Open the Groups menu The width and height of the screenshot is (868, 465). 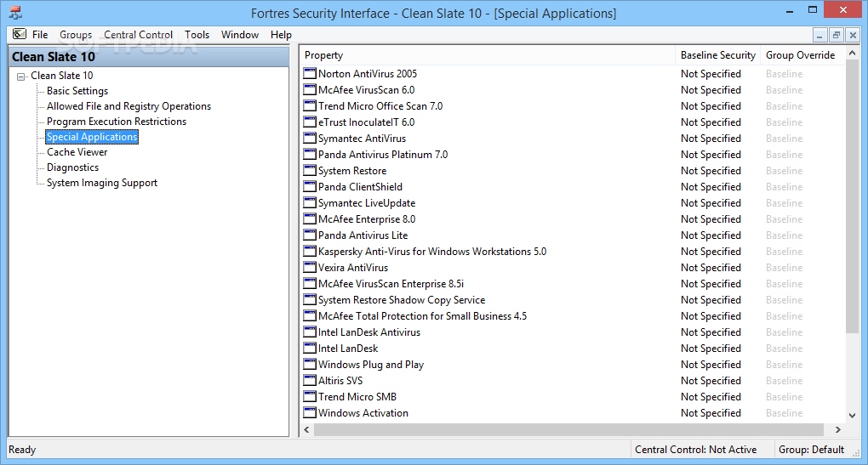(76, 34)
